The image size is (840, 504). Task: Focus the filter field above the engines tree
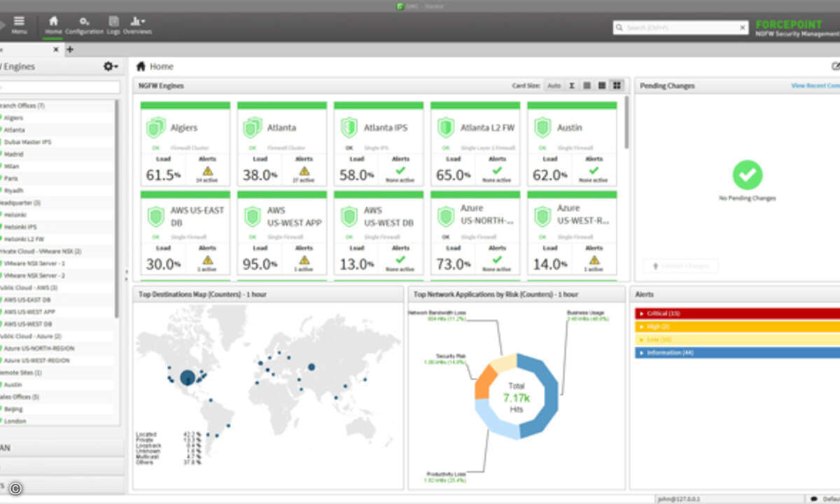(59, 87)
